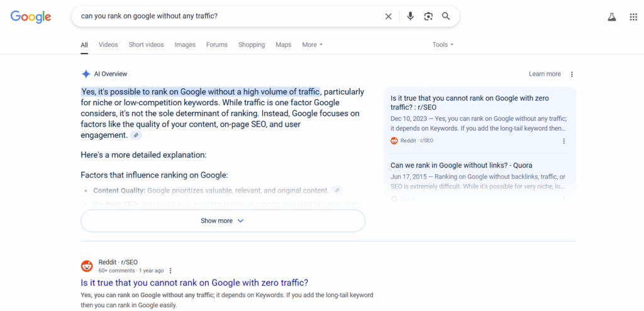Expand AI Overview with Show more
This screenshot has width=644, height=311.
(x=223, y=221)
